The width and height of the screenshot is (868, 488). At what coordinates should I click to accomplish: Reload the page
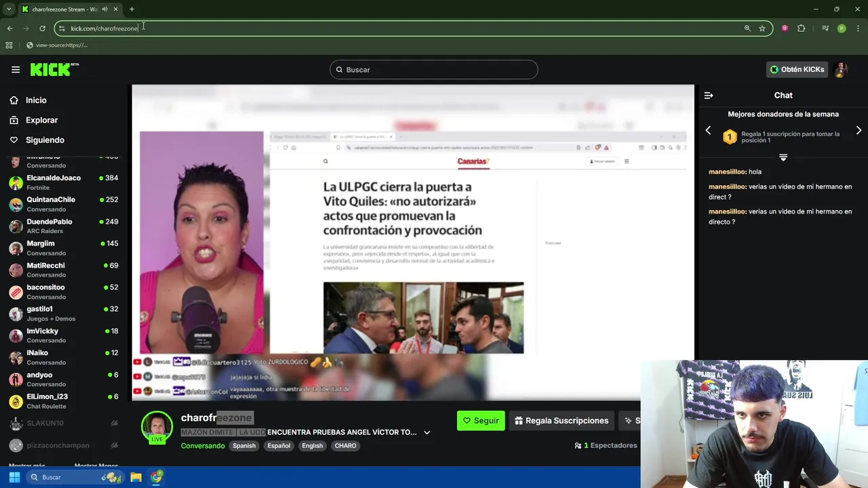42,28
